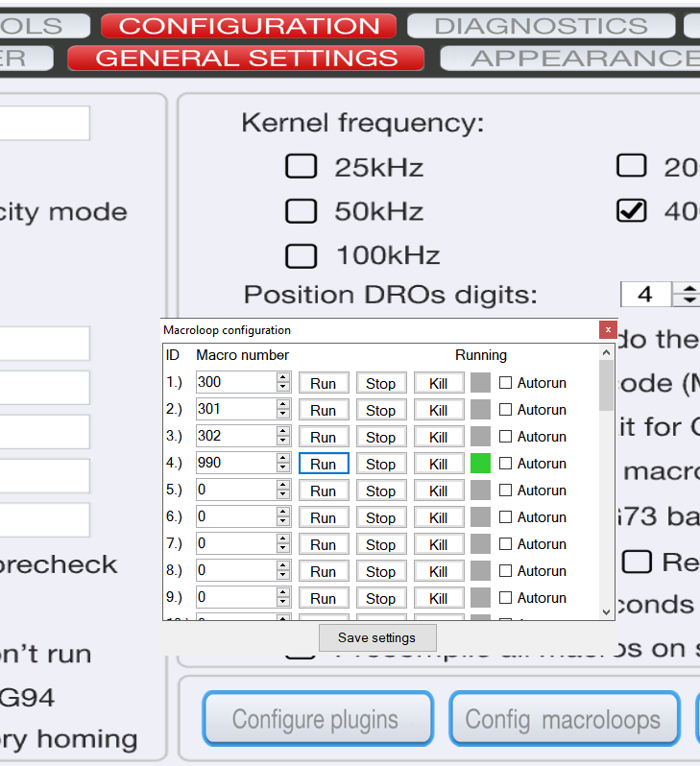Enable the 25kHz kernel frequency checkbox
Screen dimensions: 700x766
click(x=302, y=167)
